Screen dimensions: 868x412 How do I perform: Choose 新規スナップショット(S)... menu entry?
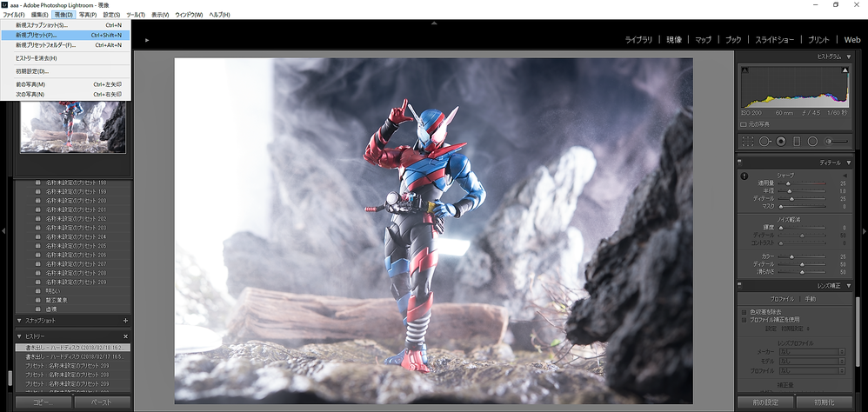pyautogui.click(x=65, y=25)
